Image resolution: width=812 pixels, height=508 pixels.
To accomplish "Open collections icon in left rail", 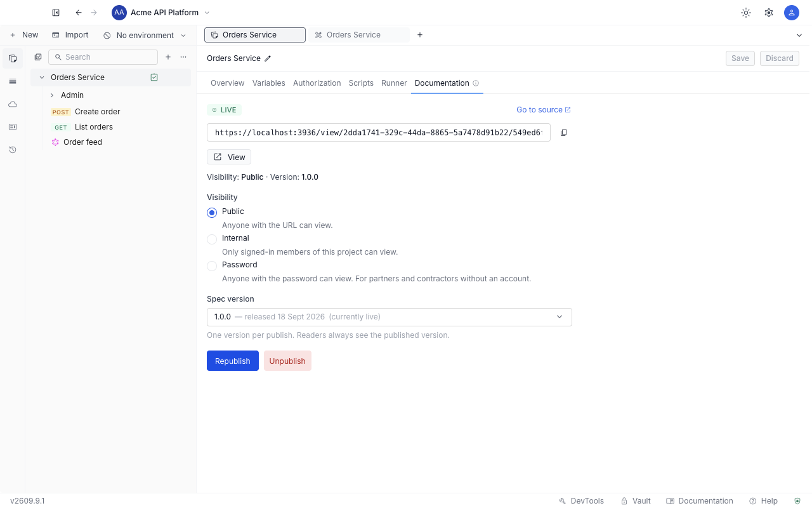I will pyautogui.click(x=13, y=58).
